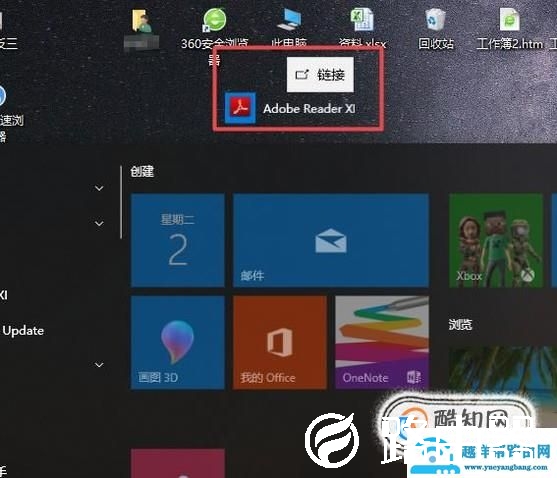
Task: Open the 我的 Office tile
Action: point(280,343)
